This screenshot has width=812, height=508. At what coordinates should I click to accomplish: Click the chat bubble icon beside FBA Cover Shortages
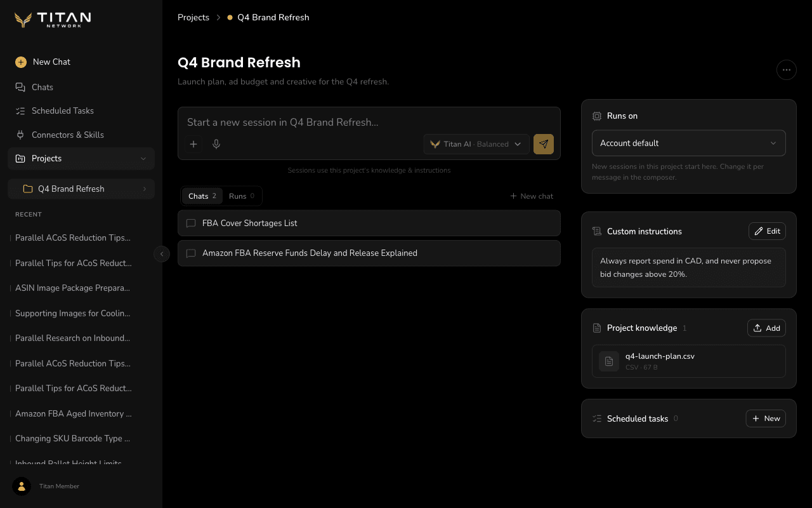coord(191,223)
